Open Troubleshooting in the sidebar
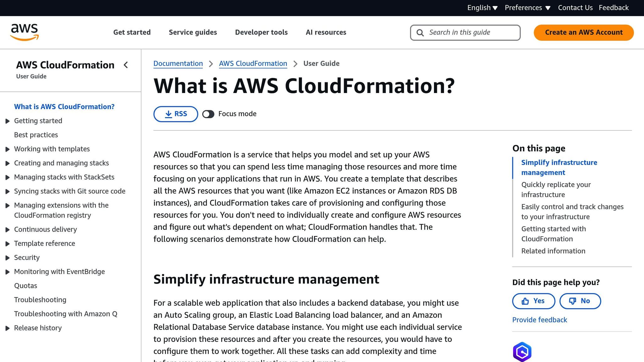The image size is (644, 362). click(40, 300)
